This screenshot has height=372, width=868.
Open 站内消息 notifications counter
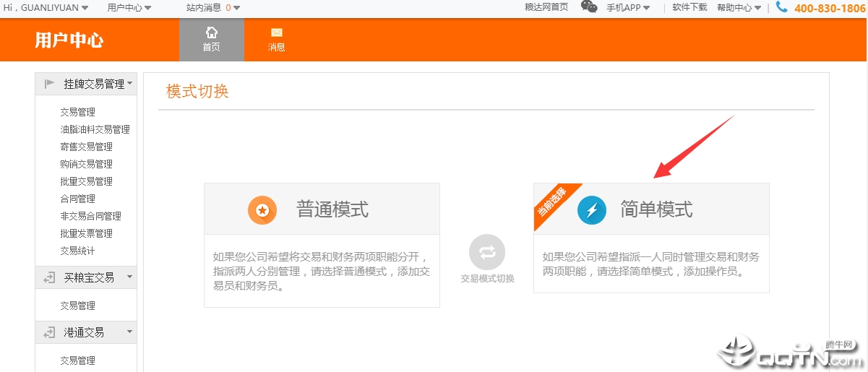212,7
